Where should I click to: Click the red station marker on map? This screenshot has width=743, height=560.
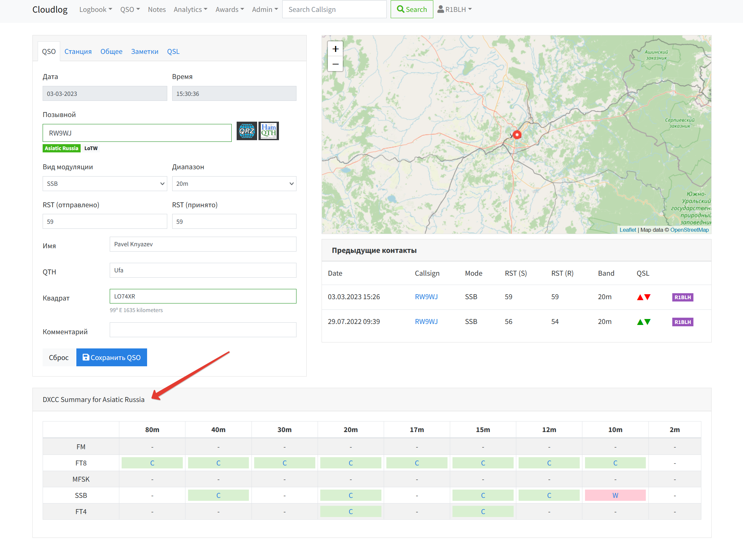(x=517, y=135)
